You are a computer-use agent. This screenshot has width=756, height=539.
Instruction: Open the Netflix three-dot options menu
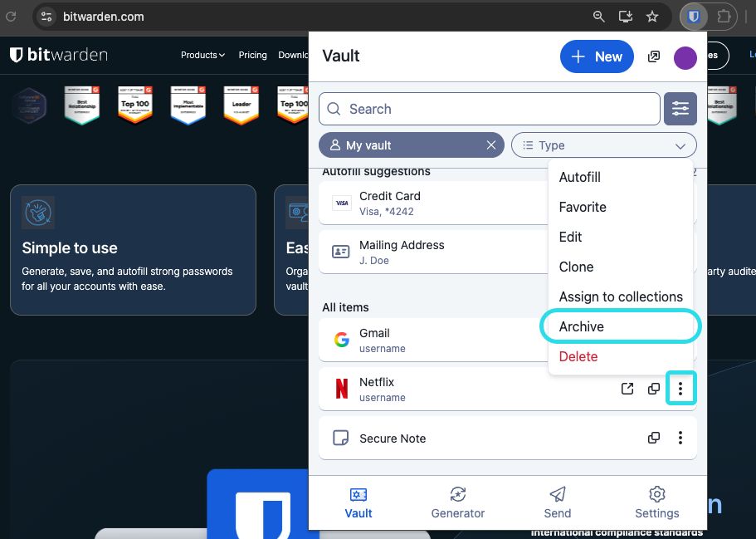680,388
